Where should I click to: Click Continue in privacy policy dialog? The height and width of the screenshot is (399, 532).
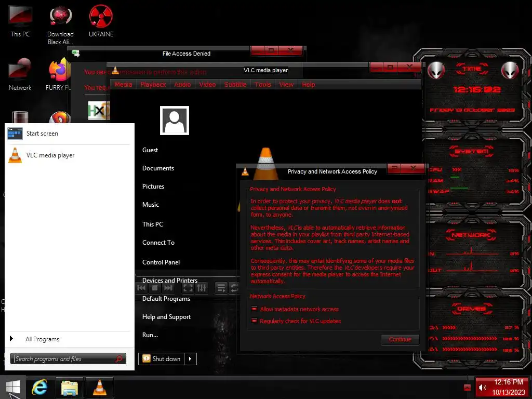[x=400, y=339]
